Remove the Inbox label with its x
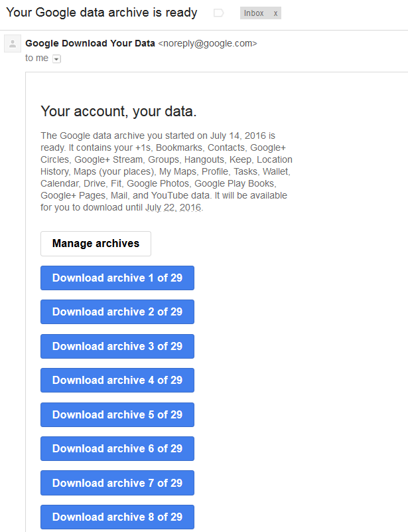 click(275, 13)
